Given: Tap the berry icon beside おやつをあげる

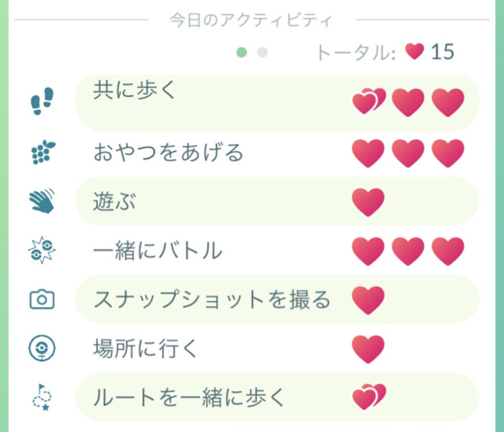Looking at the screenshot, I should 42,153.
